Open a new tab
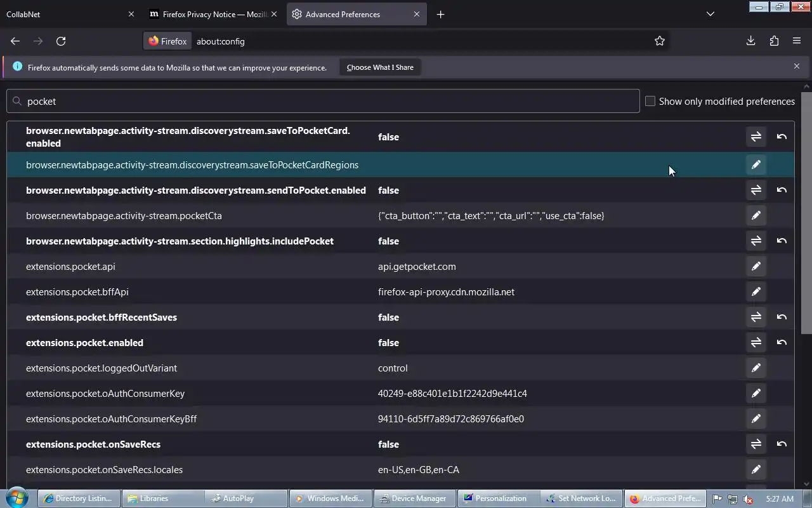 [x=440, y=14]
